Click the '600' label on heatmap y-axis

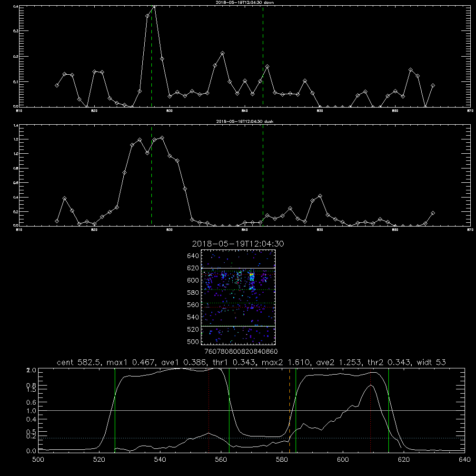pyautogui.click(x=193, y=280)
